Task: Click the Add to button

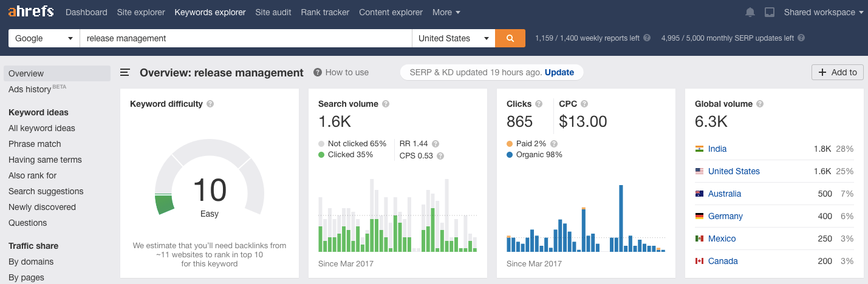Action: tap(838, 72)
